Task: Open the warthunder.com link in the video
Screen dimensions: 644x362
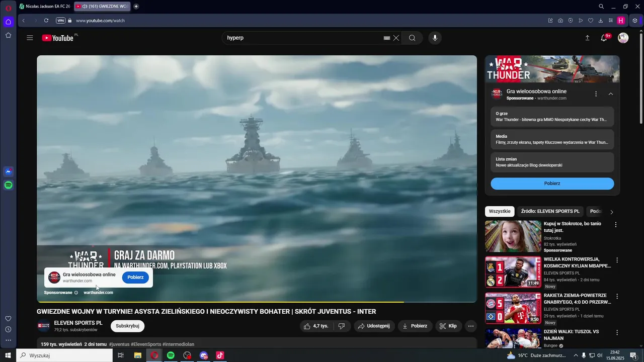Action: click(98, 293)
